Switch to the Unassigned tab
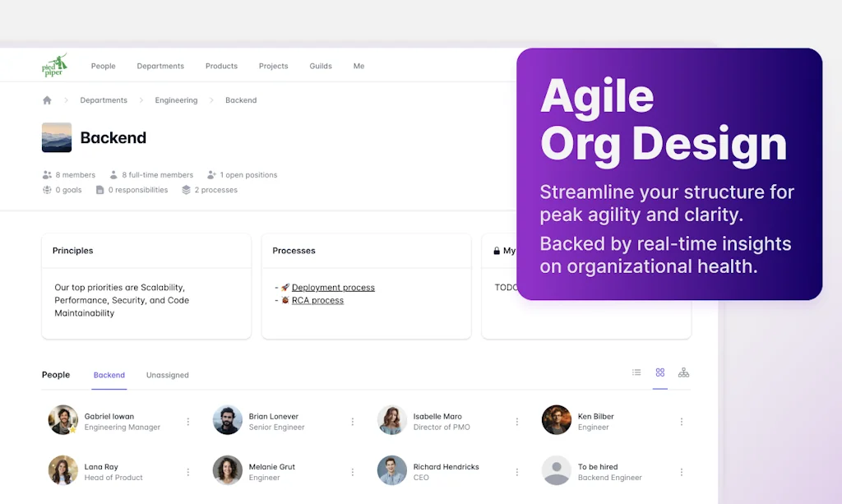This screenshot has width=842, height=504. (167, 375)
